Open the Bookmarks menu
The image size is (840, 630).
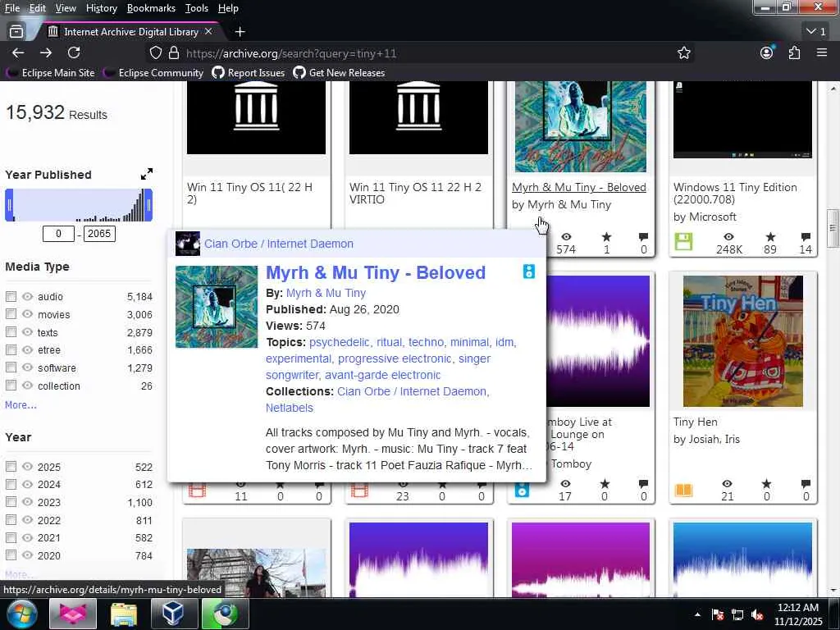click(151, 8)
